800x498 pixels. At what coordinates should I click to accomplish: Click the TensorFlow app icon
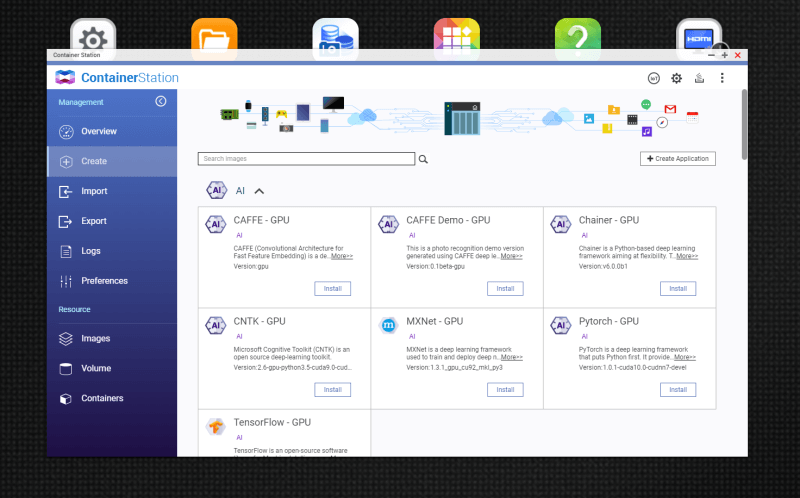[215, 427]
